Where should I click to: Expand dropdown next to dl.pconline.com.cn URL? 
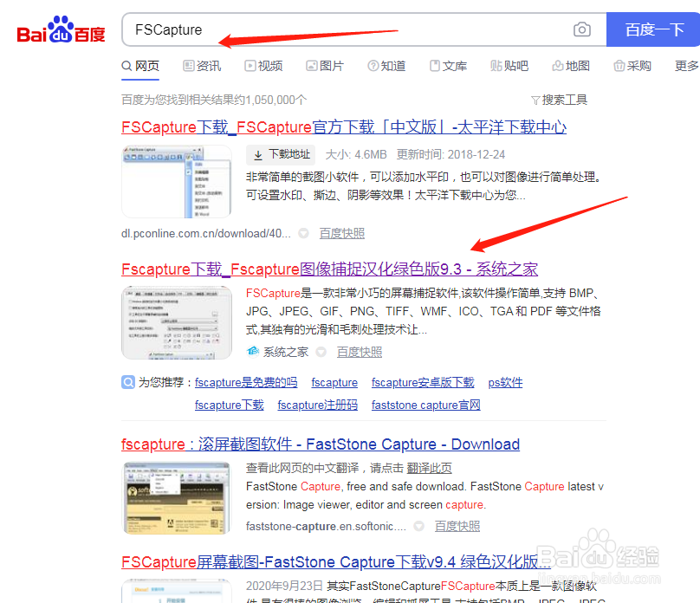tap(303, 233)
